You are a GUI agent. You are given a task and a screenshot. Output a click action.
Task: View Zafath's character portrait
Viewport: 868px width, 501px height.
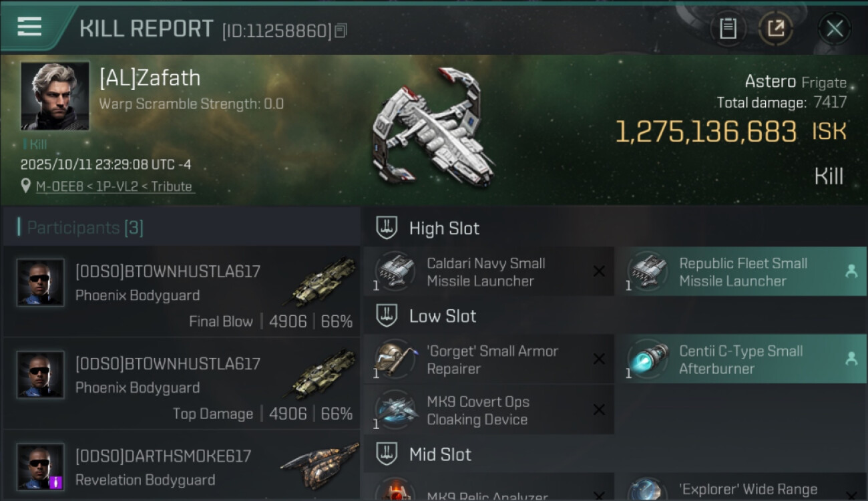55,96
